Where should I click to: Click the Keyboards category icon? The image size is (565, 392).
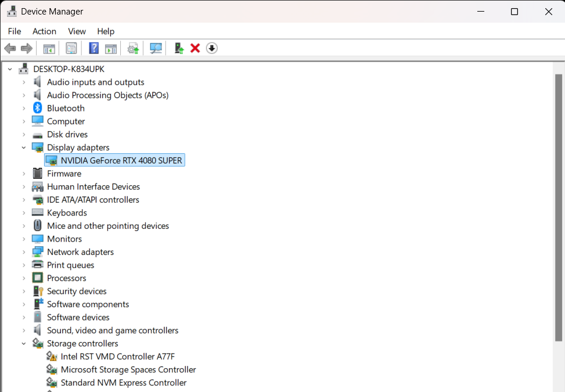click(x=38, y=213)
